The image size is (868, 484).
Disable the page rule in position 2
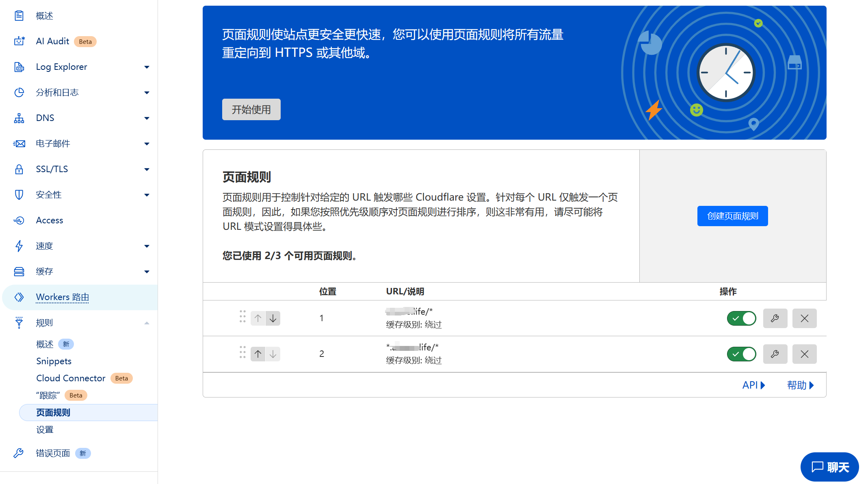741,354
